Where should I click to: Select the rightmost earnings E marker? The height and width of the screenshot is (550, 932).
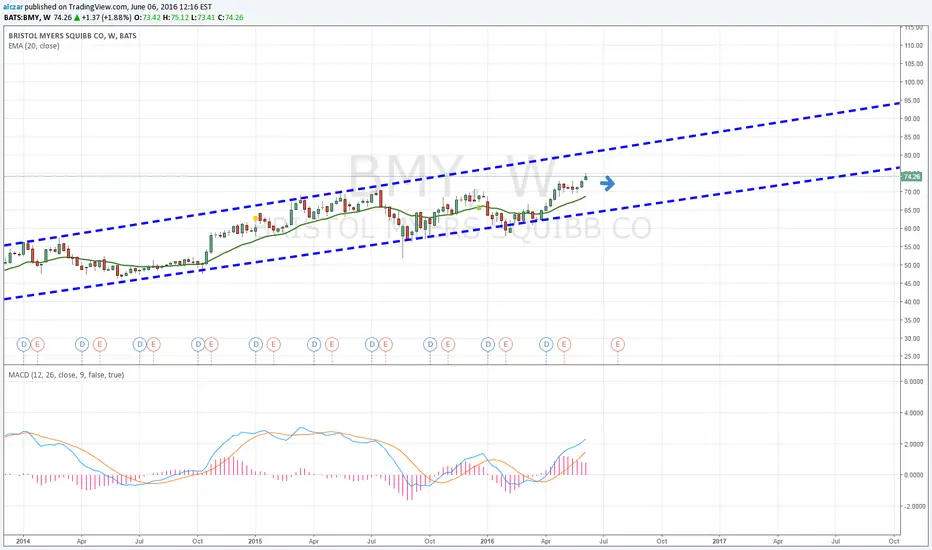tap(618, 344)
